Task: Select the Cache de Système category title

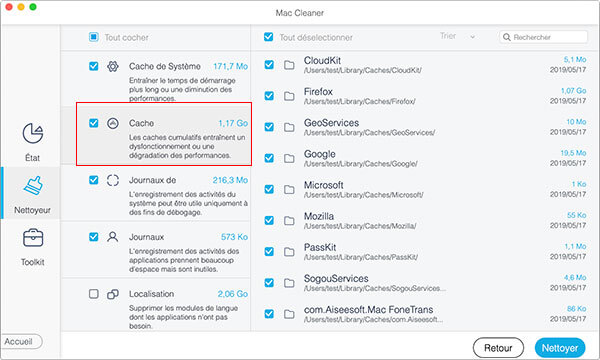Action: (165, 67)
